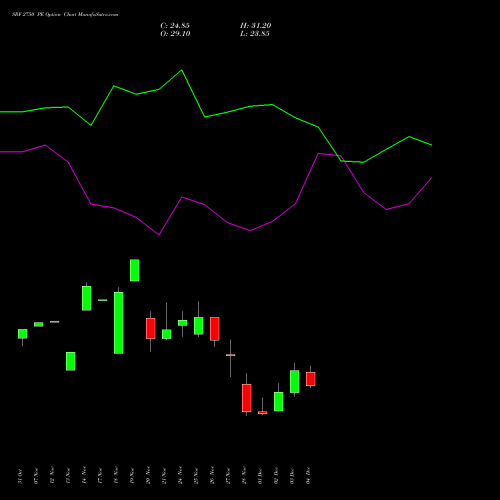500x500 pixels.
Task: Click the red 28 Nov candlestick
Action: pyautogui.click(x=247, y=398)
